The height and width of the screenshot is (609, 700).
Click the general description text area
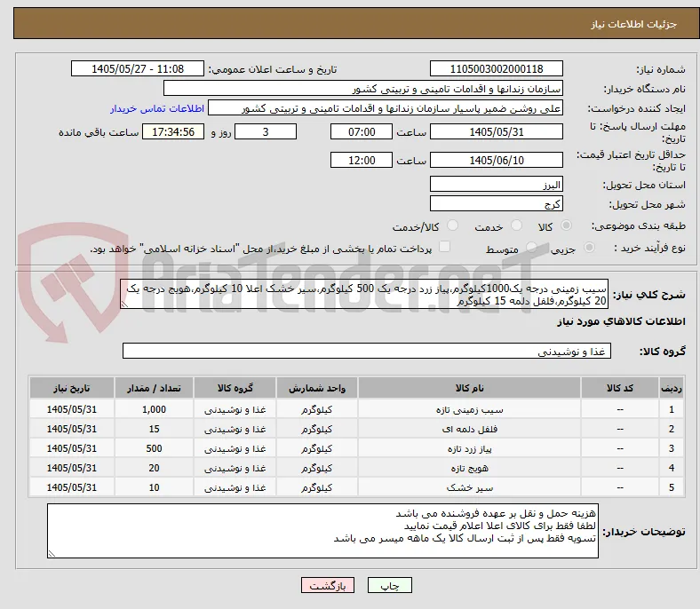pos(364,294)
